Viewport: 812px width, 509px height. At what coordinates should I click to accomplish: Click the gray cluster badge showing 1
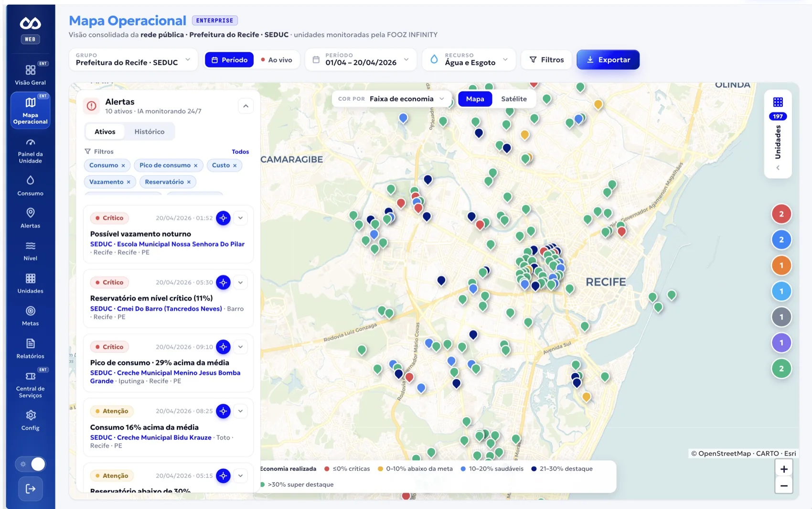coord(781,317)
